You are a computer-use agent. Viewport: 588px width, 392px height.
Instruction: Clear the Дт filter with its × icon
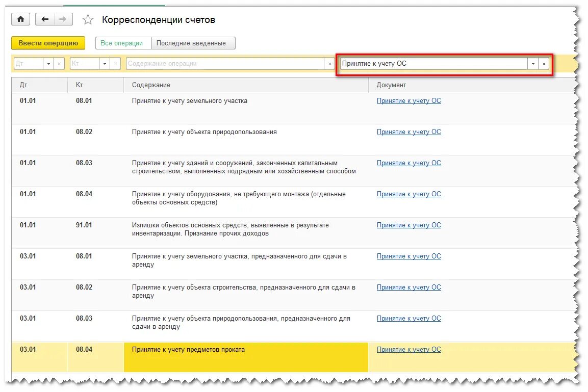[60, 63]
